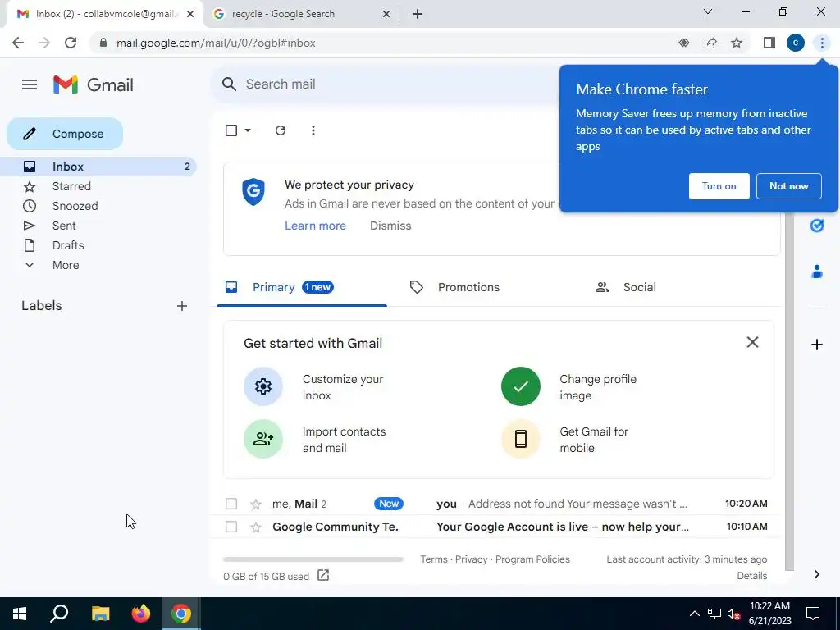Image resolution: width=840 pixels, height=630 pixels.
Task: Reload the page in Chrome
Action: click(71, 43)
